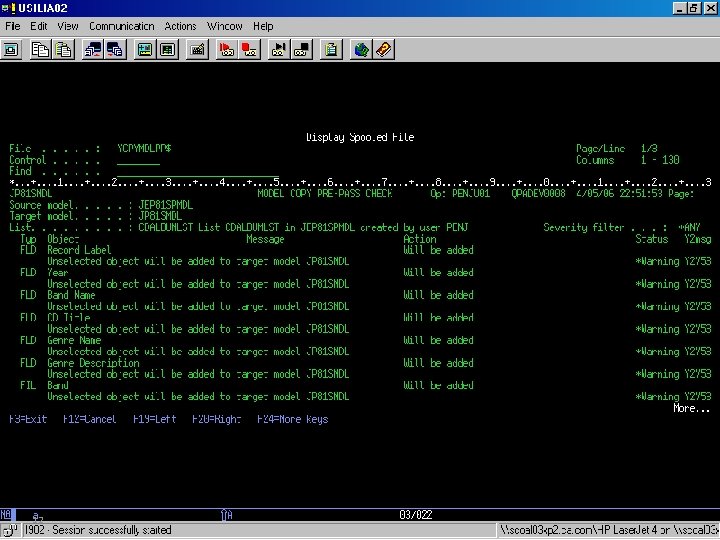Click the Help index question-mark icon
This screenshot has height=540, width=720.
(x=383, y=50)
